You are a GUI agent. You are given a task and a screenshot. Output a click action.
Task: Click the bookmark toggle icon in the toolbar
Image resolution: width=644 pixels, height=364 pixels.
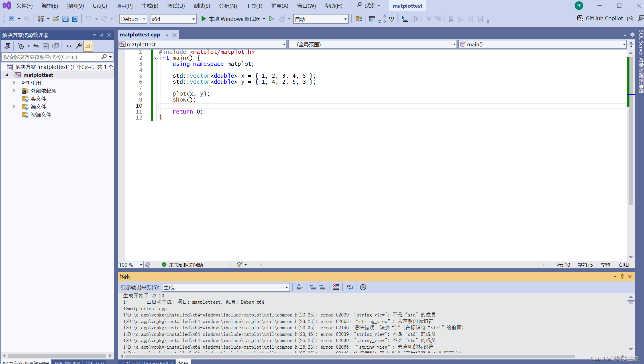pos(451,19)
